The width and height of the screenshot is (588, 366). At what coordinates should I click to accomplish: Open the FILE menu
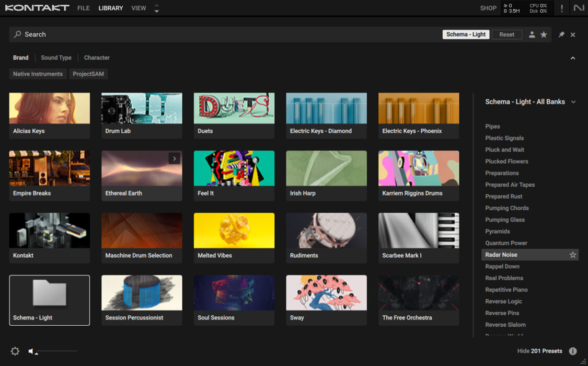83,8
